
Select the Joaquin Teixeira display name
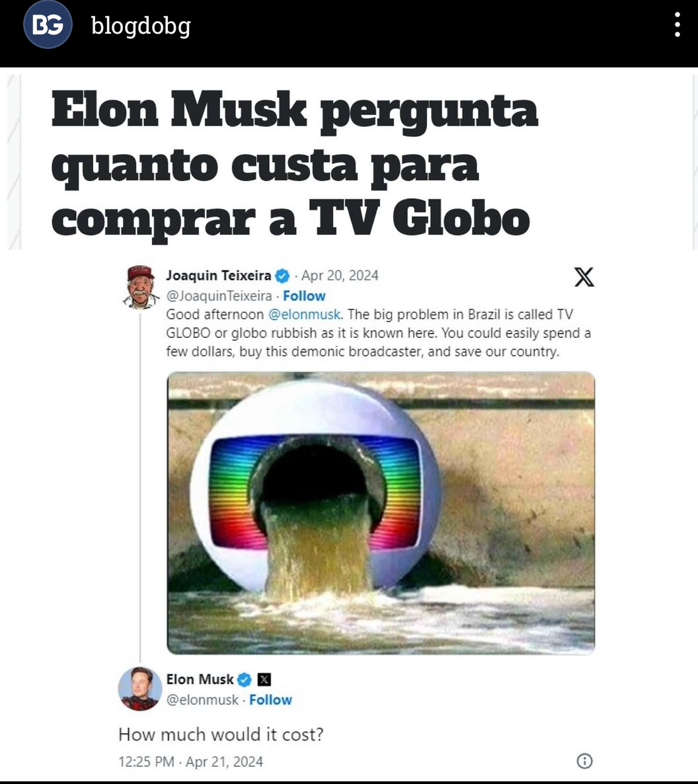click(x=219, y=276)
